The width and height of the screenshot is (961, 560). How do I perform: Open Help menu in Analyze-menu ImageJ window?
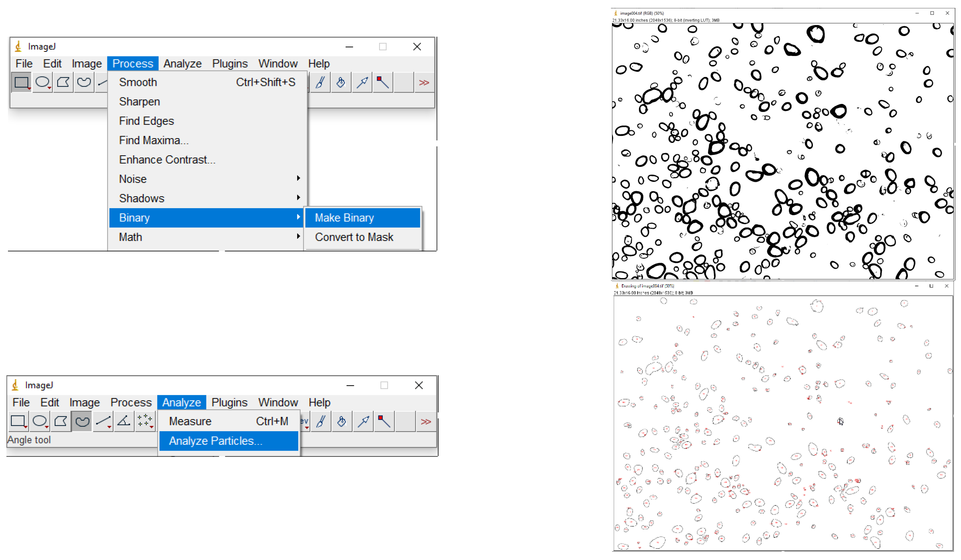click(319, 402)
